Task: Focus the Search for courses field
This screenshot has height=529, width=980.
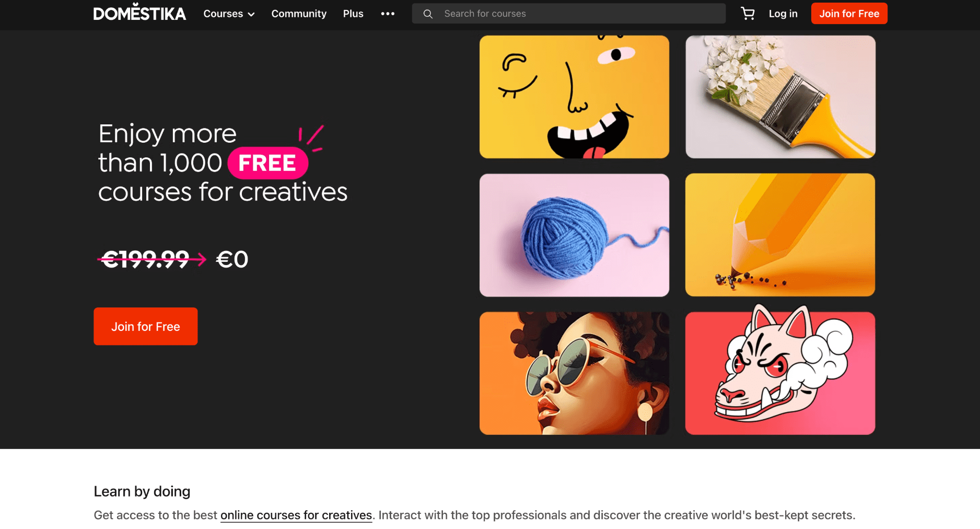Action: click(x=569, y=14)
